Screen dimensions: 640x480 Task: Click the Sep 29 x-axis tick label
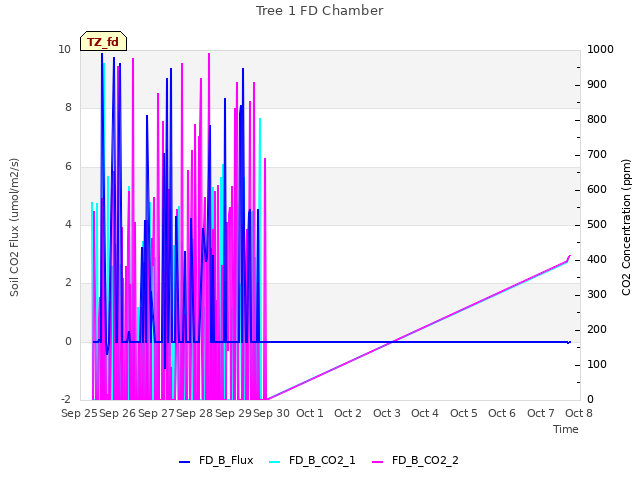tap(233, 413)
